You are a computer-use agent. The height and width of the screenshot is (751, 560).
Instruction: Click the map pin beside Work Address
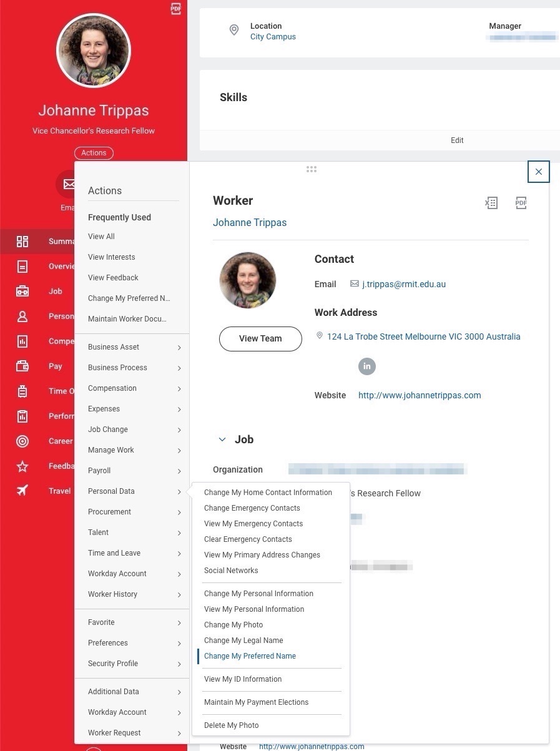pyautogui.click(x=320, y=336)
